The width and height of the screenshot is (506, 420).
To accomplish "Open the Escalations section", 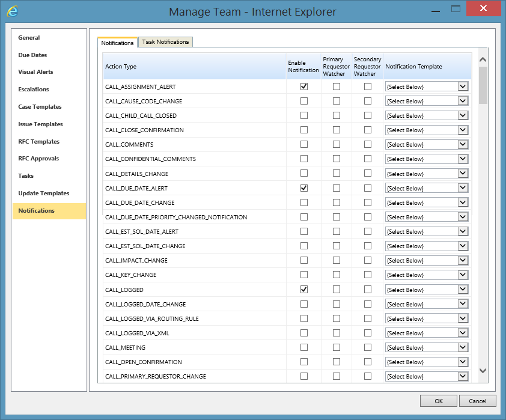I will (x=34, y=90).
